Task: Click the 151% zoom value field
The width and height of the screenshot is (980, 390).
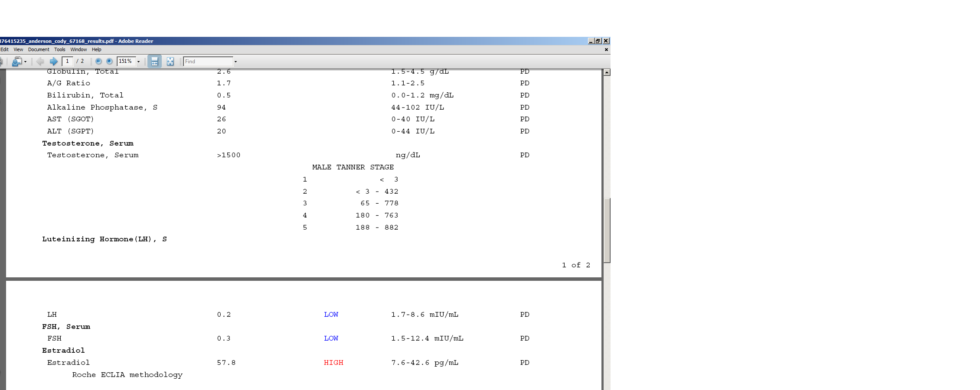Action: tap(126, 62)
